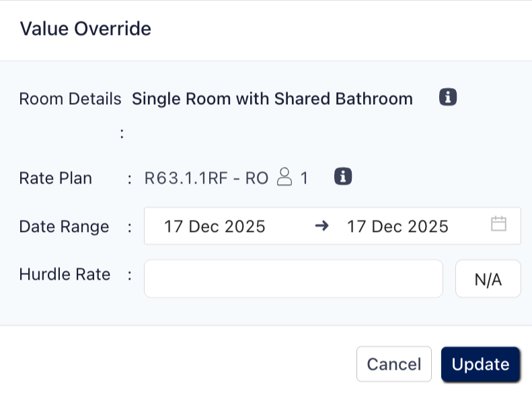
Task: Click the occupancy number 1 in Rate Plan
Action: click(304, 178)
